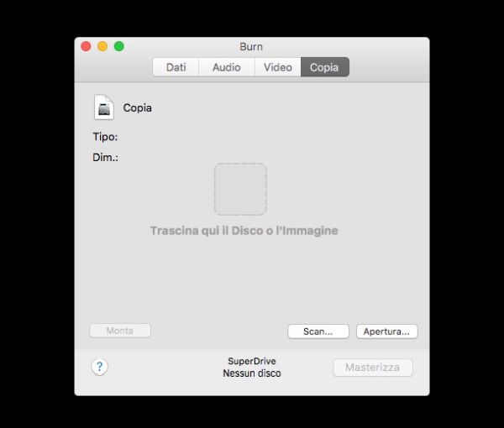This screenshot has width=504, height=428.
Task: Click the dashed drop zone square
Action: click(x=240, y=189)
